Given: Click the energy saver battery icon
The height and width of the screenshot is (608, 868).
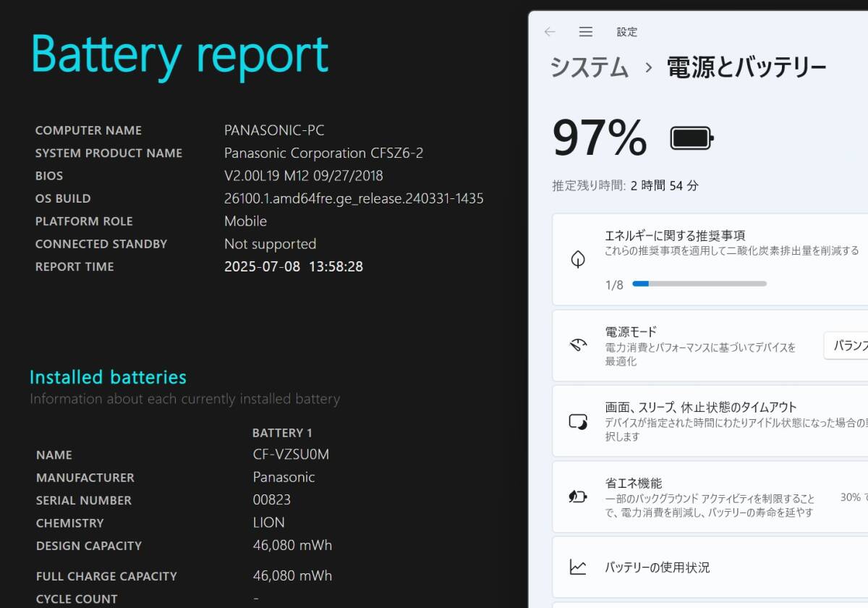Looking at the screenshot, I should [x=578, y=497].
